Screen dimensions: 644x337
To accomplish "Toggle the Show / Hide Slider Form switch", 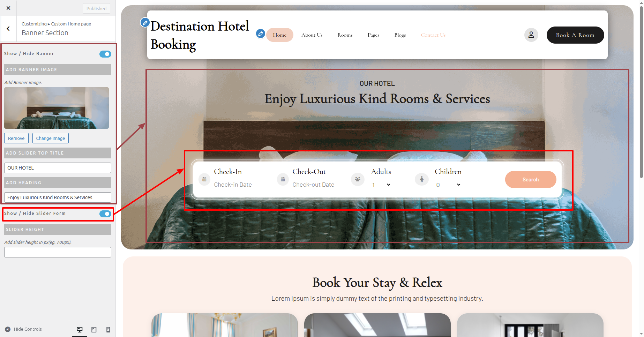I will coord(105,214).
